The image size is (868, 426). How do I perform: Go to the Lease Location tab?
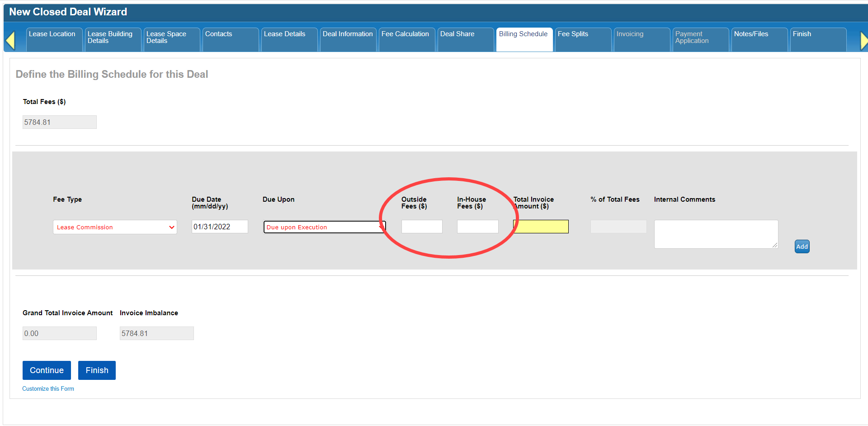click(x=54, y=39)
